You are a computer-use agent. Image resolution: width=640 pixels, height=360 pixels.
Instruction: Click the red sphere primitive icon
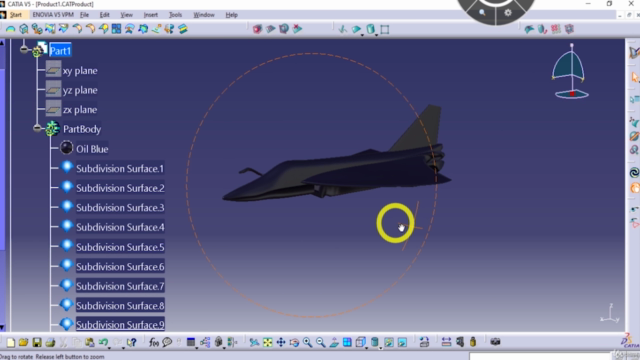[257, 29]
